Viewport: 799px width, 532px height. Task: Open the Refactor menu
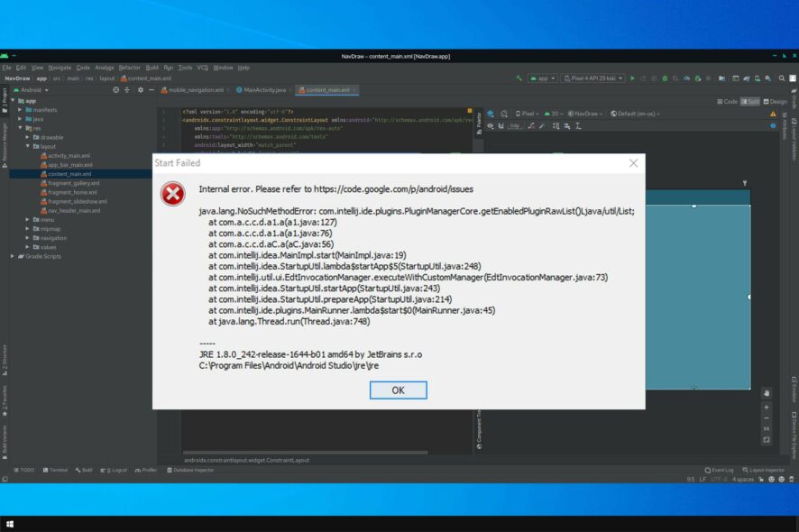pyautogui.click(x=130, y=68)
